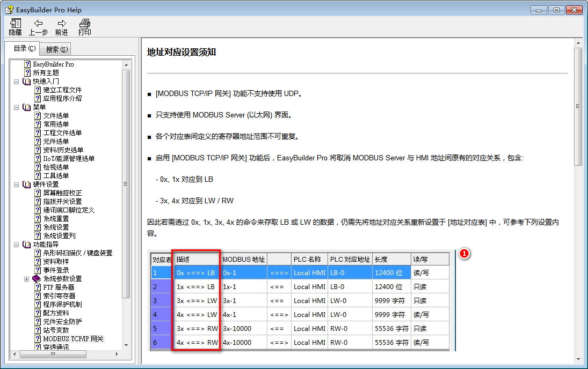Open the 事件登录 topic
Viewport: 588px width, 369px height.
point(56,270)
